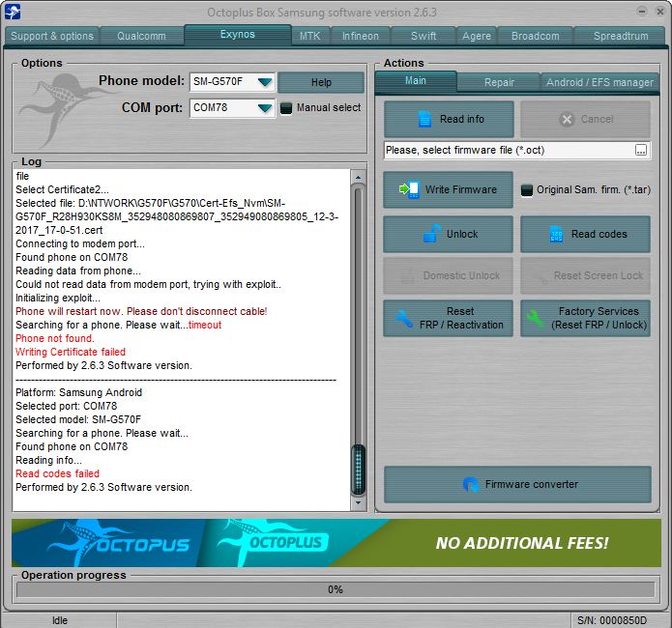Viewport: 672px width, 628px height.
Task: Click the disabled Domestic Unlock button
Action: pos(448,275)
